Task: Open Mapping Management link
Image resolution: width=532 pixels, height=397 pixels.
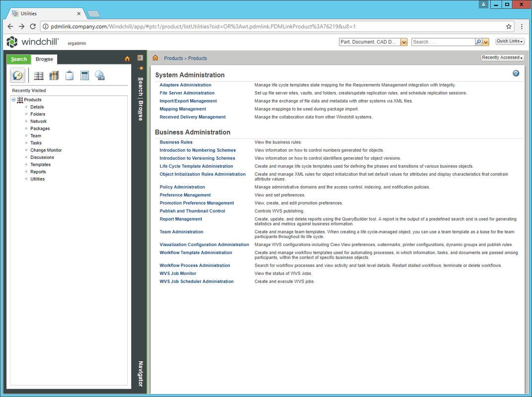Action: coord(183,109)
